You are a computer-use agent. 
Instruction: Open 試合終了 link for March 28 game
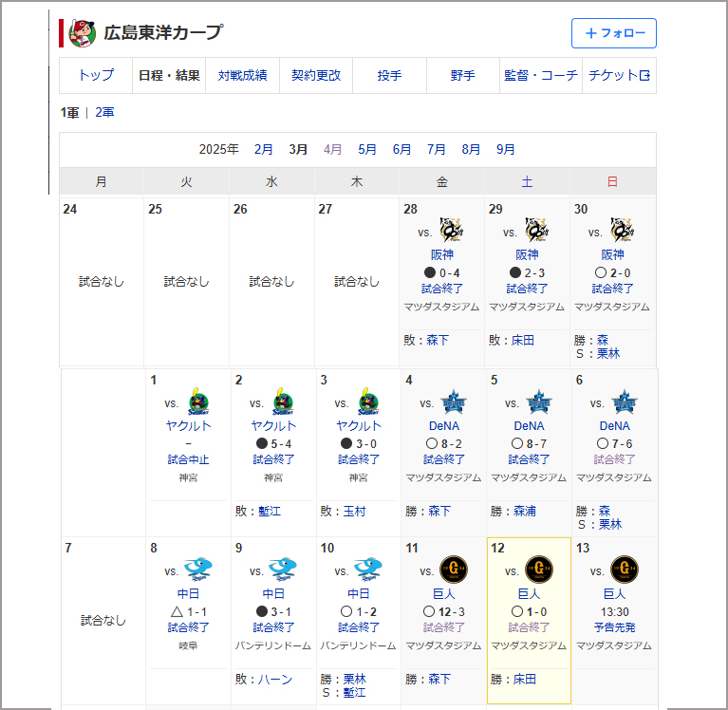click(442, 289)
